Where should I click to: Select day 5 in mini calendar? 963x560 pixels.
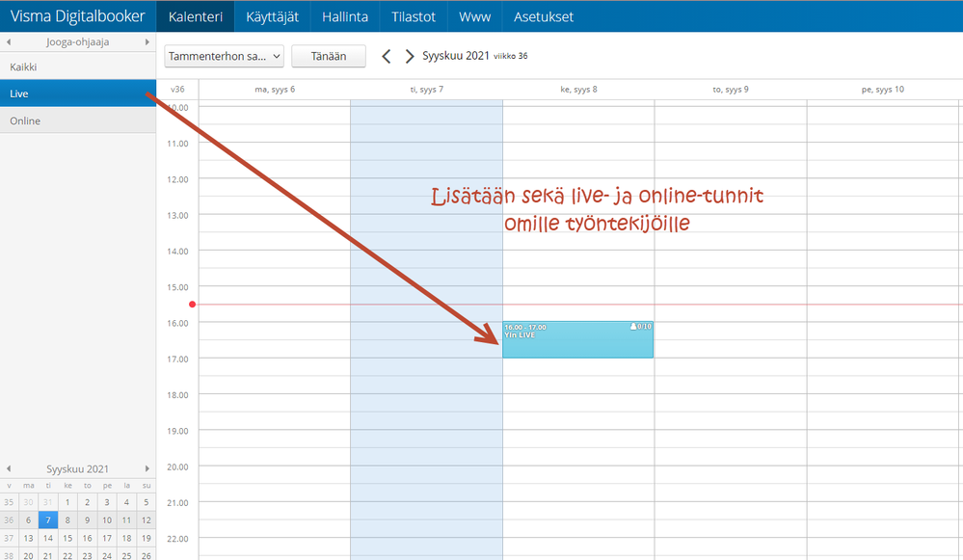click(x=147, y=502)
